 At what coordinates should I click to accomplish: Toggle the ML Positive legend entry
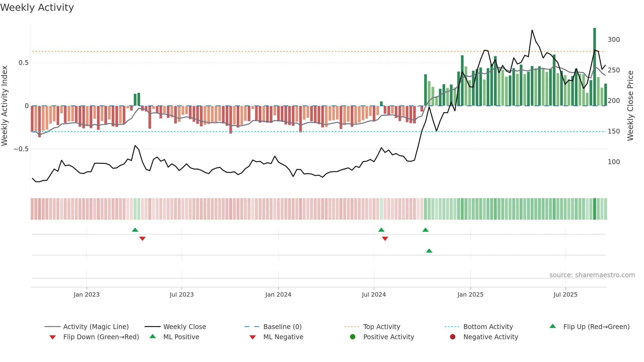coord(174,337)
